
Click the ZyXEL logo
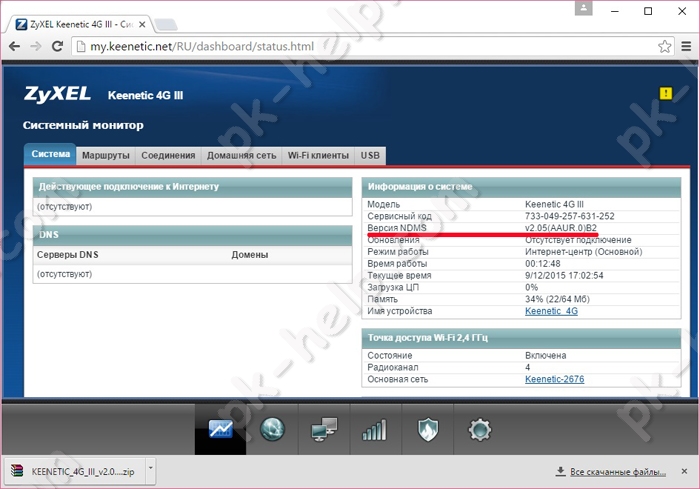point(57,94)
